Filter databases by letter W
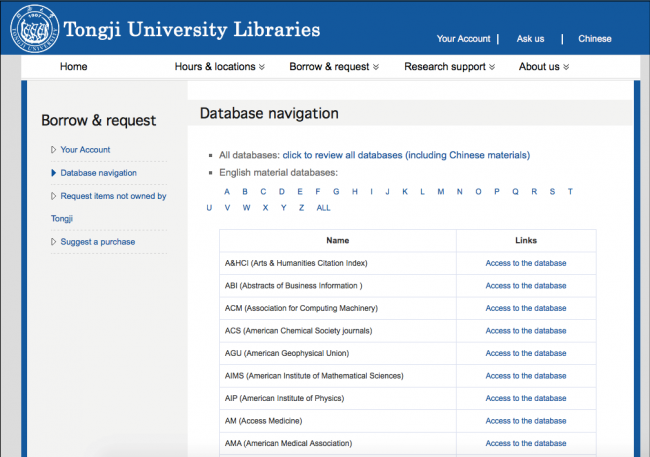This screenshot has width=650, height=457. [247, 208]
